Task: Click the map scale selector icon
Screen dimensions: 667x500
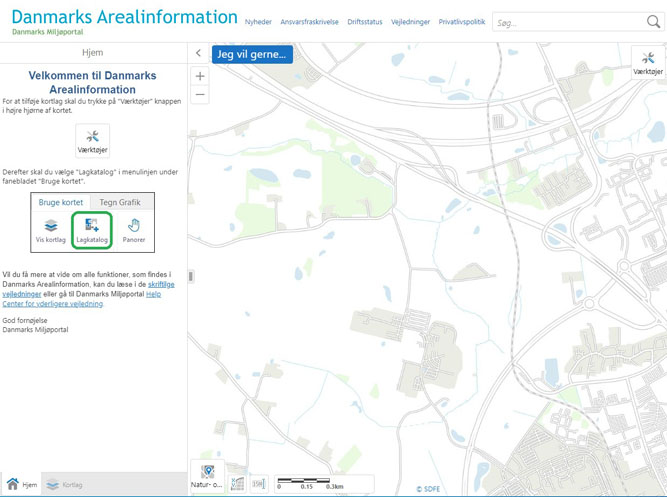Action: pyautogui.click(x=258, y=484)
